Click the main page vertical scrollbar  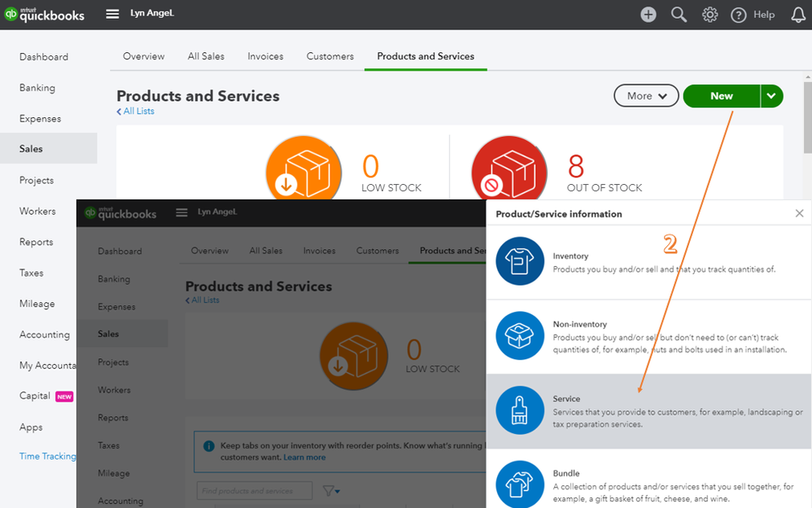point(807,116)
